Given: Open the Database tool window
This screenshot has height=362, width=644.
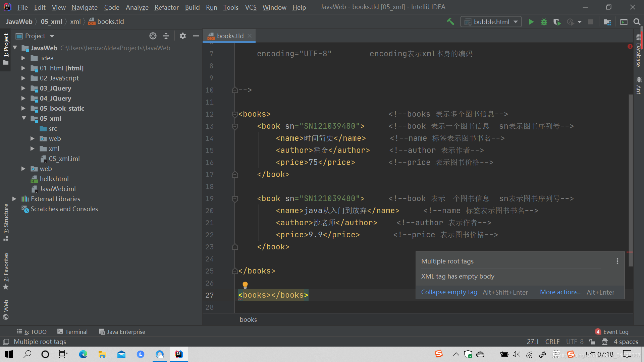Looking at the screenshot, I should (x=639, y=50).
